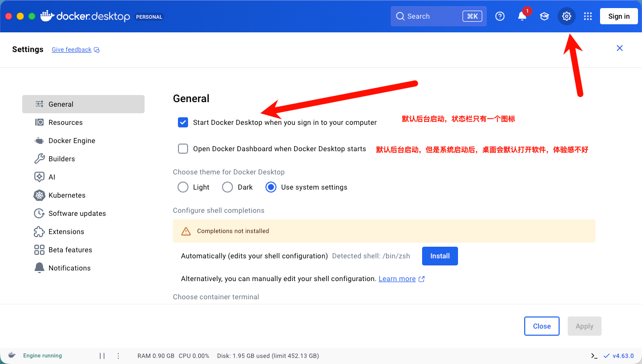Follow the Learn more link
The height and width of the screenshot is (364, 642).
click(x=397, y=279)
